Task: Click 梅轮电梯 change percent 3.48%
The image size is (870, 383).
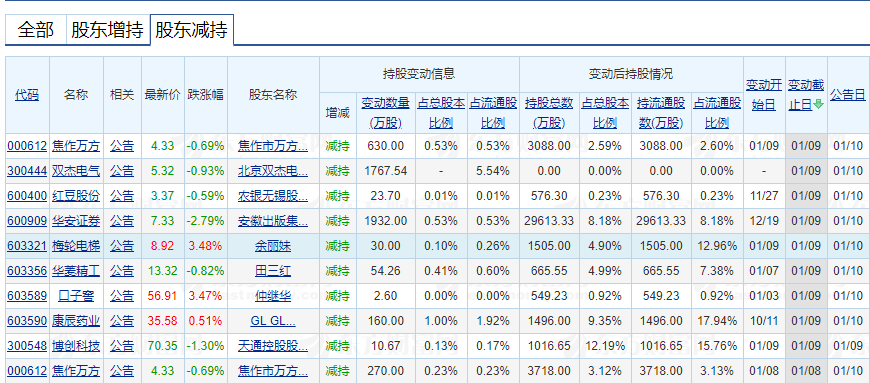Action: (x=205, y=246)
